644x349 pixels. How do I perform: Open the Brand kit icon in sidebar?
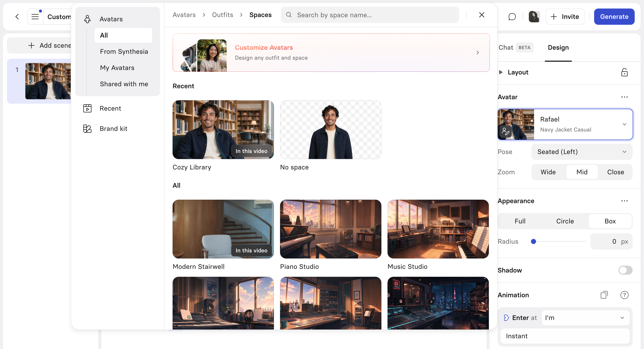point(87,129)
